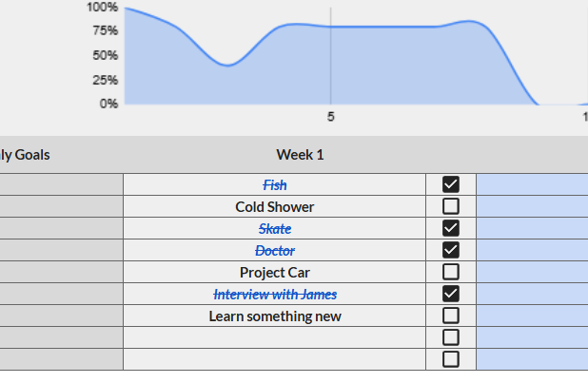Screen dimensions: 588x383
Task: Click the blue cell beside Fish
Action: 531,185
